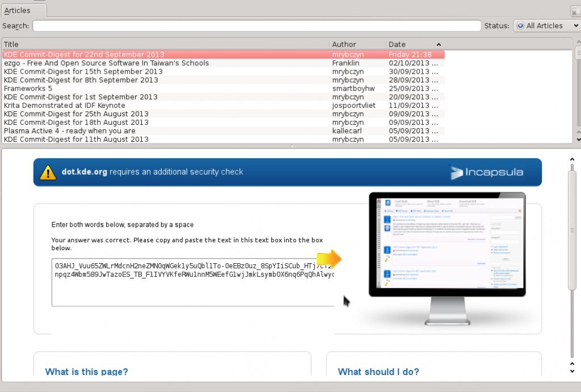Click the Incapsula logo in banner

(x=486, y=172)
